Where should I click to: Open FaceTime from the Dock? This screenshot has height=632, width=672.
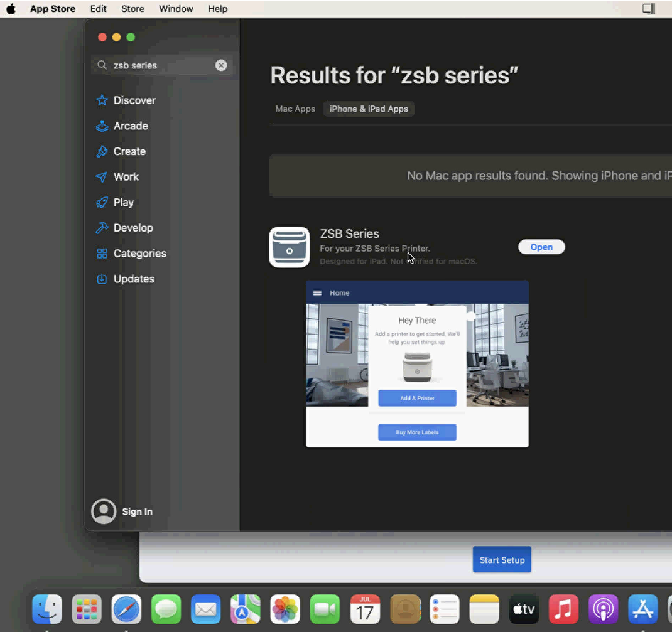click(x=325, y=609)
